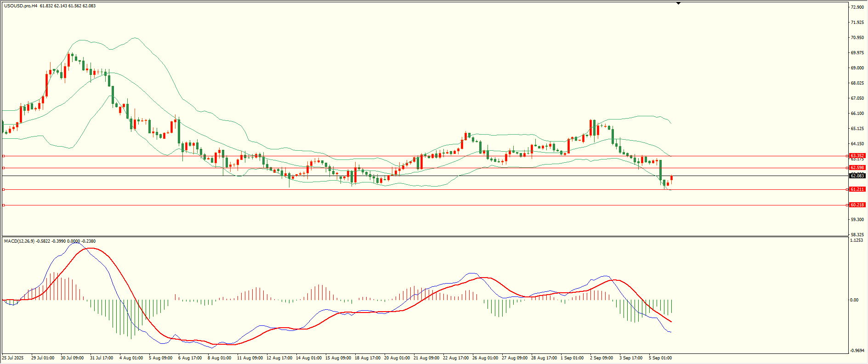Click the 5 Sep 01:00 time label
The height and width of the screenshot is (364, 868).
660,358
